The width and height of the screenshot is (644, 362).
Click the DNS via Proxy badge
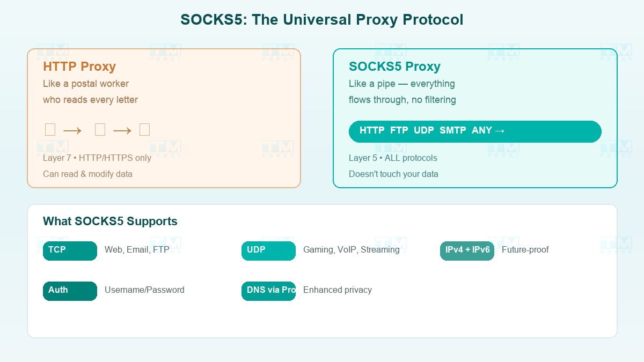(x=268, y=291)
